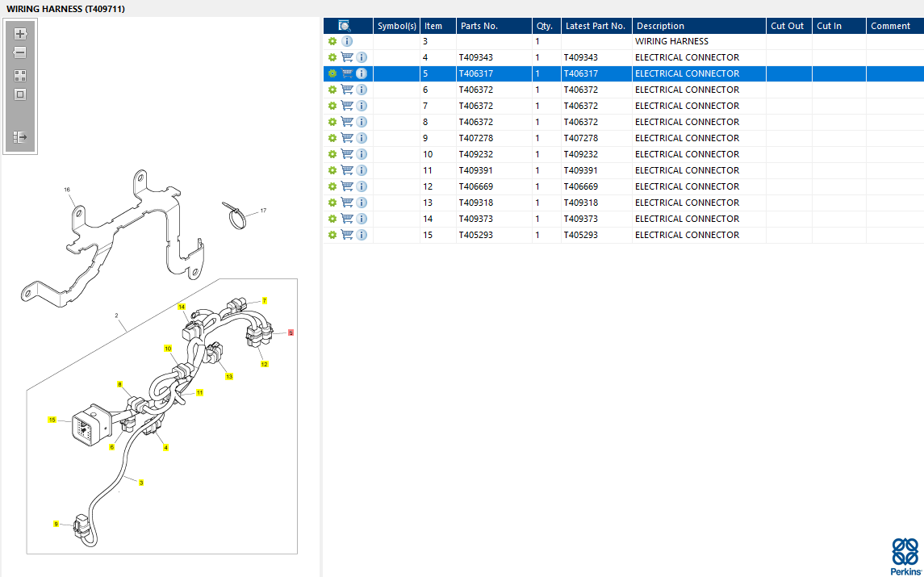924x577 pixels.
Task: Select callout 6 on the diagram
Action: (112, 447)
